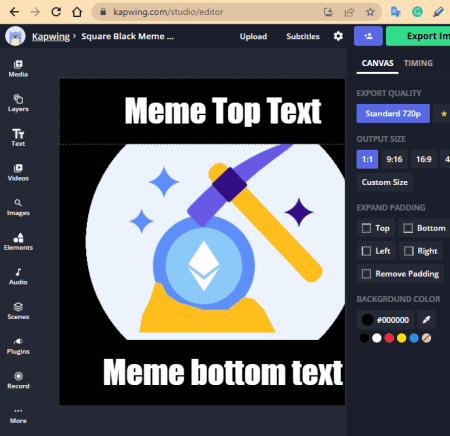
Task: Click the invite collaborator button
Action: (x=368, y=36)
